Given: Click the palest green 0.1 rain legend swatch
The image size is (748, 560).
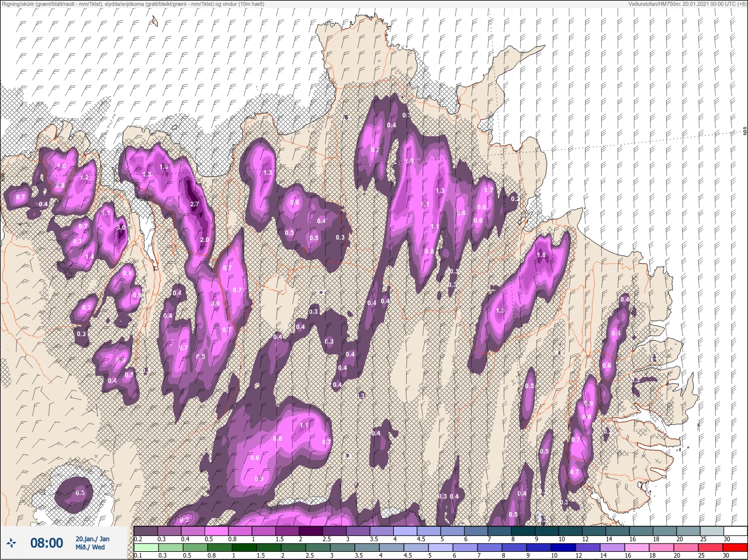Looking at the screenshot, I should (146, 548).
